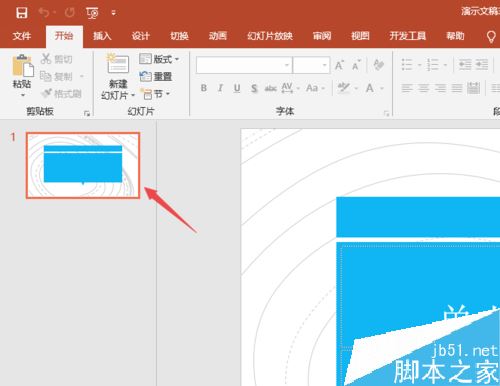This screenshot has width=500, height=386.
Task: Click the Redo icon in quick access
Action: (x=70, y=13)
